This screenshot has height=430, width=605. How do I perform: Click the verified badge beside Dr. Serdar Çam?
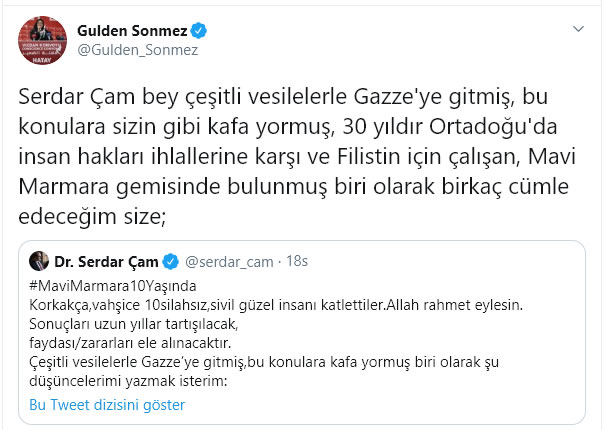(x=170, y=262)
